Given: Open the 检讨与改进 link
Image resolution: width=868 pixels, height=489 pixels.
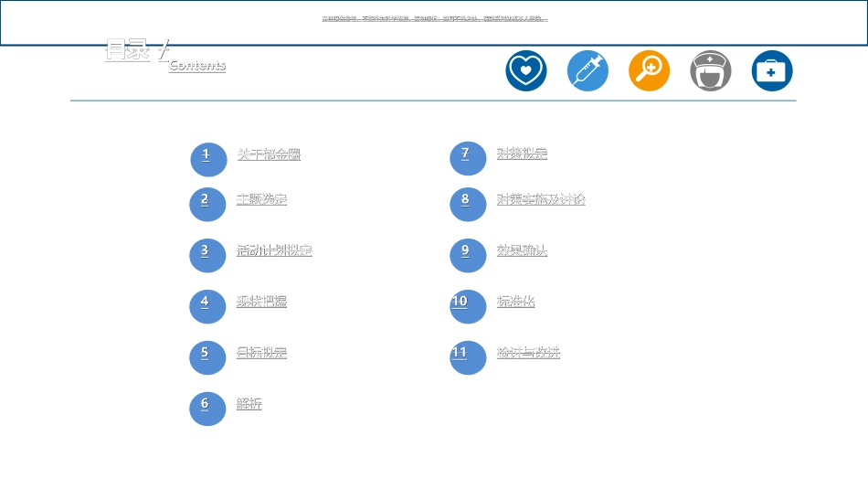Looking at the screenshot, I should [529, 353].
